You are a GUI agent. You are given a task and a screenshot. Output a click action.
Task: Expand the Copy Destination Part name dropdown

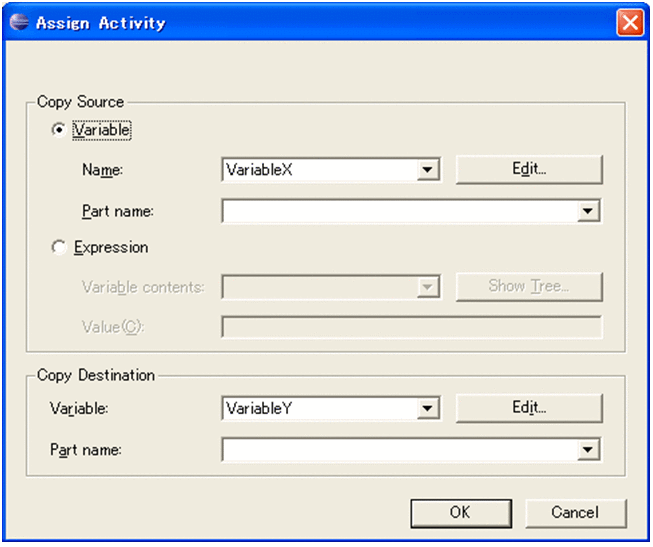click(588, 450)
